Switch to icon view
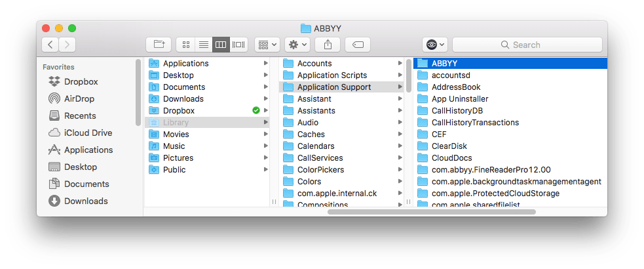The height and width of the screenshot is (269, 644). pos(185,45)
